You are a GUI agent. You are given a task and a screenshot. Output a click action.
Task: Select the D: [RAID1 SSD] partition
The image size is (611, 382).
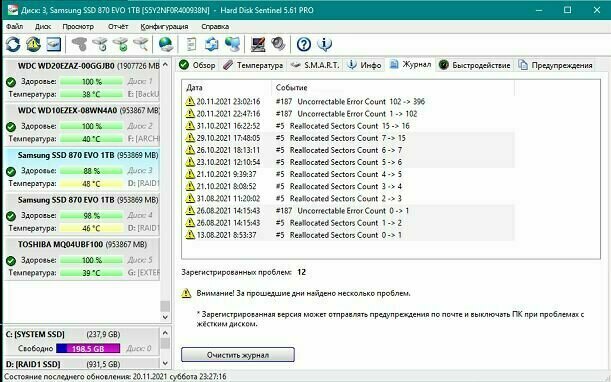[x=82, y=364]
